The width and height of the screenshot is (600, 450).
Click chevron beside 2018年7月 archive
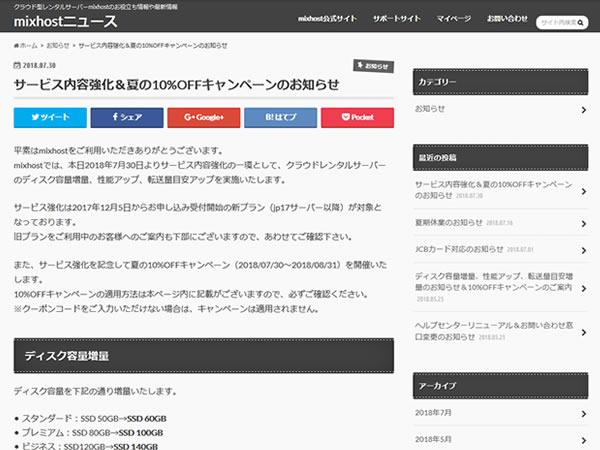pos(584,414)
